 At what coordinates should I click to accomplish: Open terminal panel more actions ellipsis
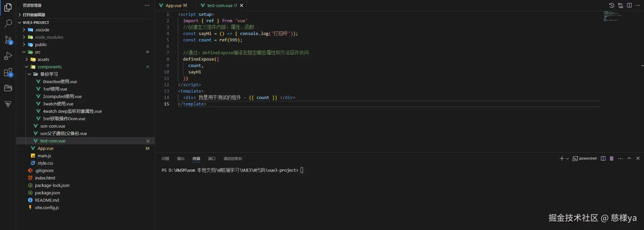pyautogui.click(x=620, y=159)
